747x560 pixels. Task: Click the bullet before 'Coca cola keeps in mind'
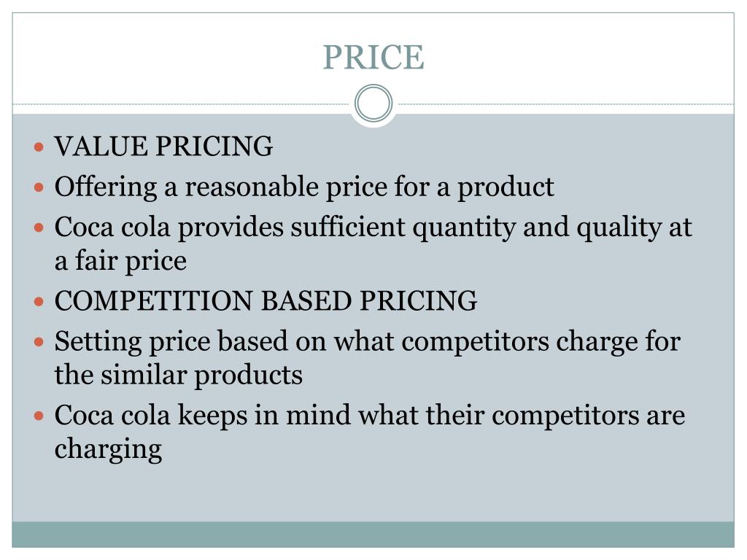39,416
